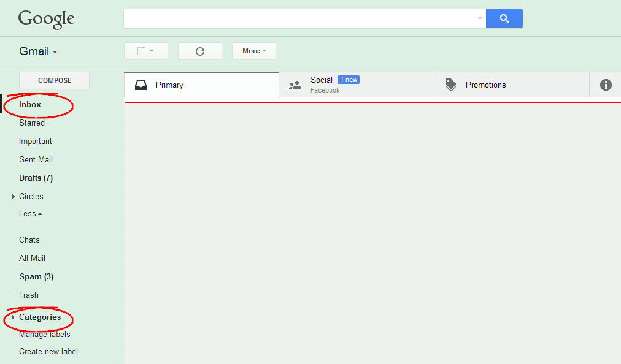621x364 pixels.
Task: Open the Trash folder
Action: [29, 295]
